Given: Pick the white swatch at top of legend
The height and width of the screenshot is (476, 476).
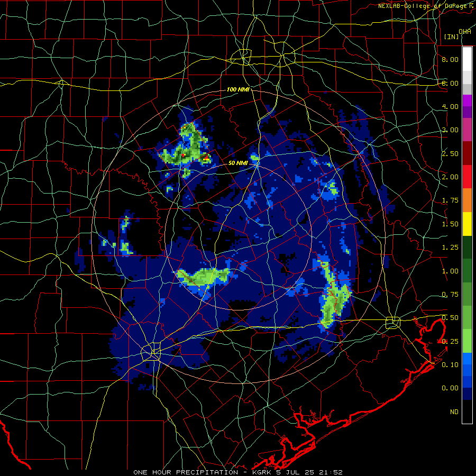Looking at the screenshot, I should click(467, 59).
